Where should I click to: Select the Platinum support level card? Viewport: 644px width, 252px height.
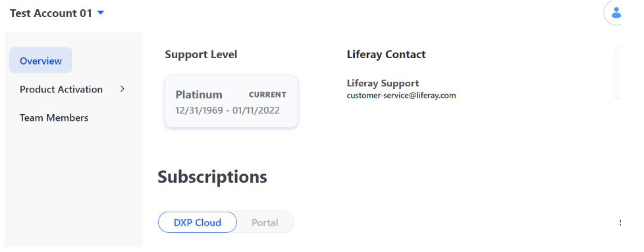pos(231,102)
